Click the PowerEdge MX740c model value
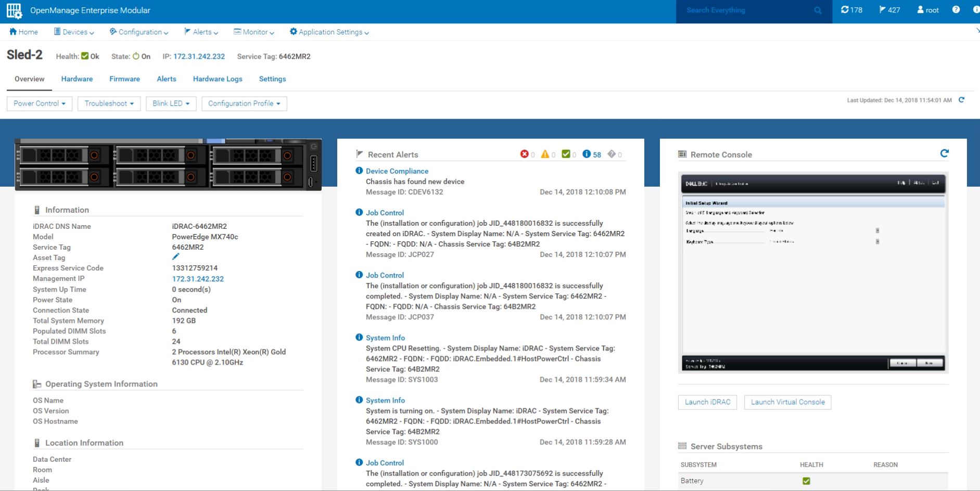The height and width of the screenshot is (491, 980). click(205, 237)
